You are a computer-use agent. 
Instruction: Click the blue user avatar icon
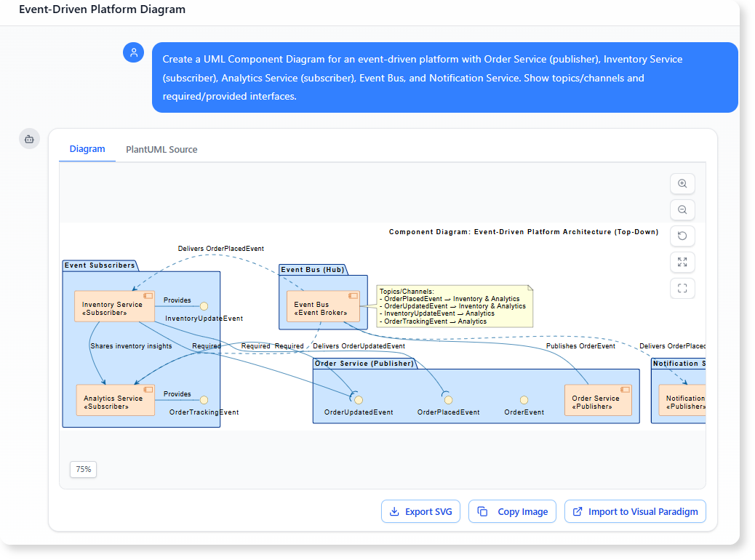(x=133, y=52)
